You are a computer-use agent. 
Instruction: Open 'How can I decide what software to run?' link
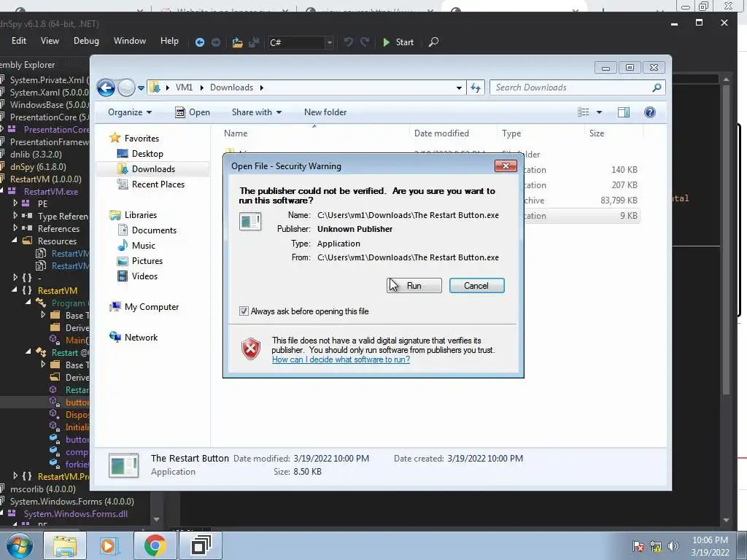point(341,359)
